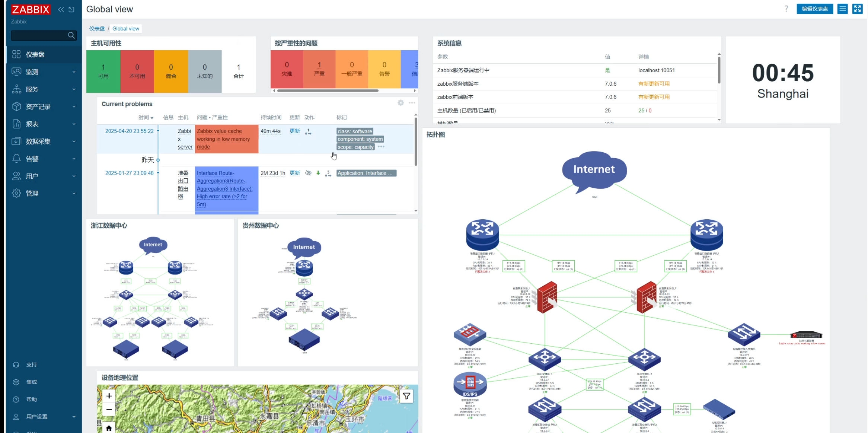The height and width of the screenshot is (433, 868).
Task: Click the hide sidebar icon next to chevrons
Action: [x=71, y=10]
